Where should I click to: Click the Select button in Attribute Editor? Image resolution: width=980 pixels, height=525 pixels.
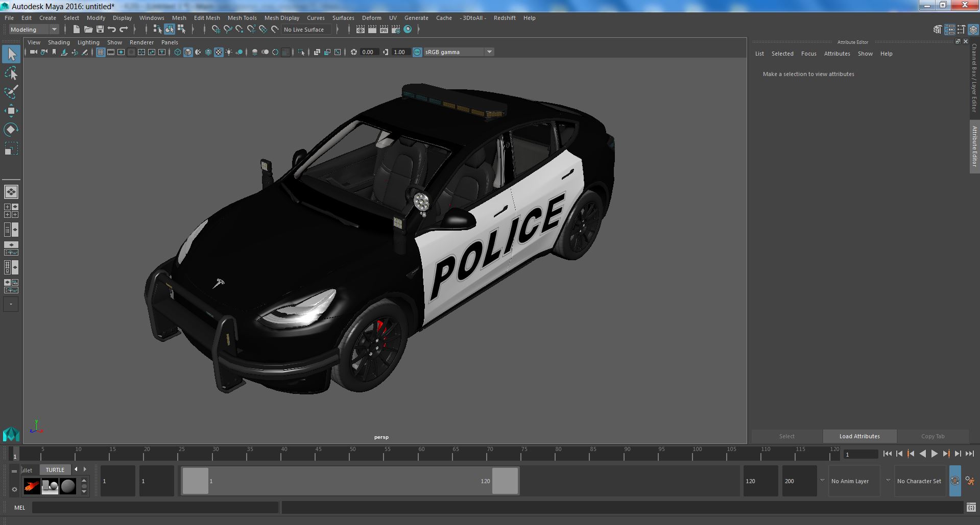coord(786,436)
